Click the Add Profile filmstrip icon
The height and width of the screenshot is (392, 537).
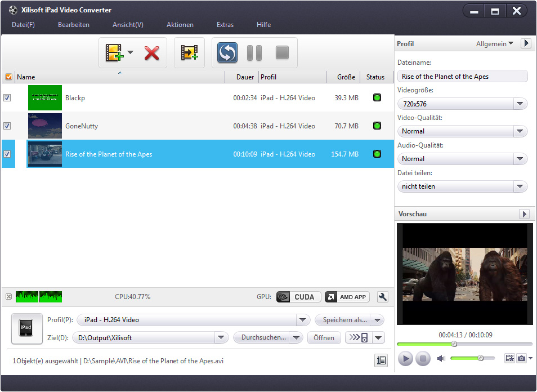189,53
